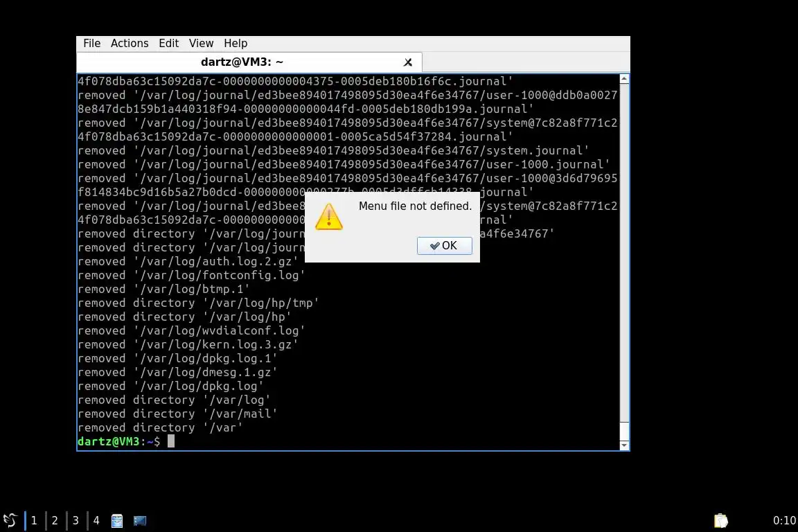Click the terminal window icon in taskbar
The height and width of the screenshot is (532, 798).
[139, 520]
